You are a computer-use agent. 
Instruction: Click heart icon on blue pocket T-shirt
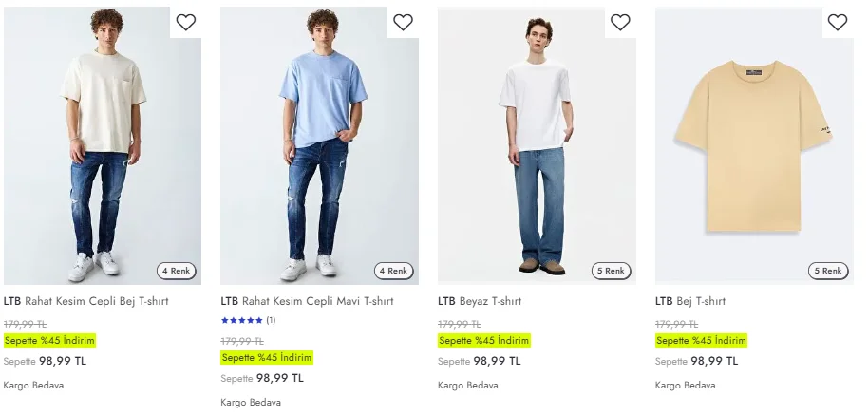[x=403, y=23]
